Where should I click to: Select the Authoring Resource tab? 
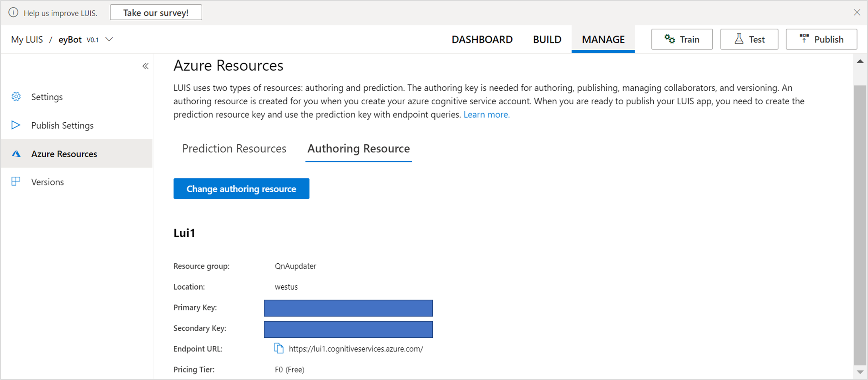(x=358, y=148)
